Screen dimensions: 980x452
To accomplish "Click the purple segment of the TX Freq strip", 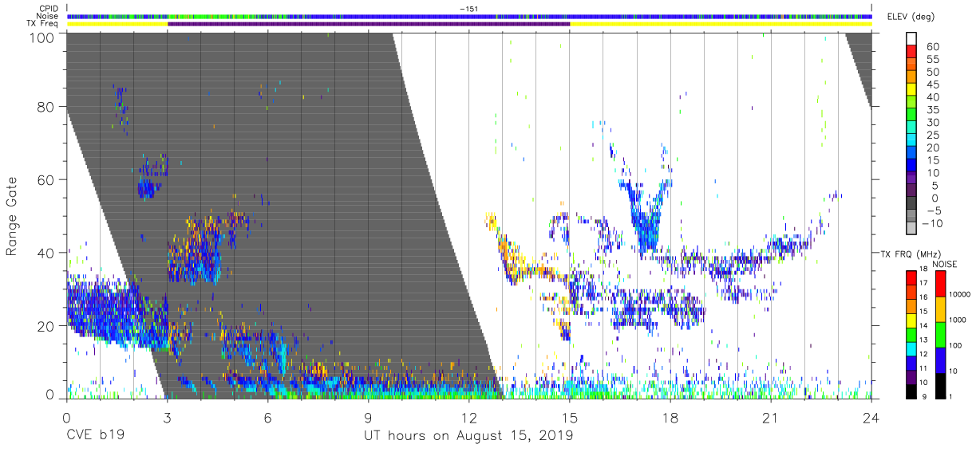I will (x=369, y=24).
